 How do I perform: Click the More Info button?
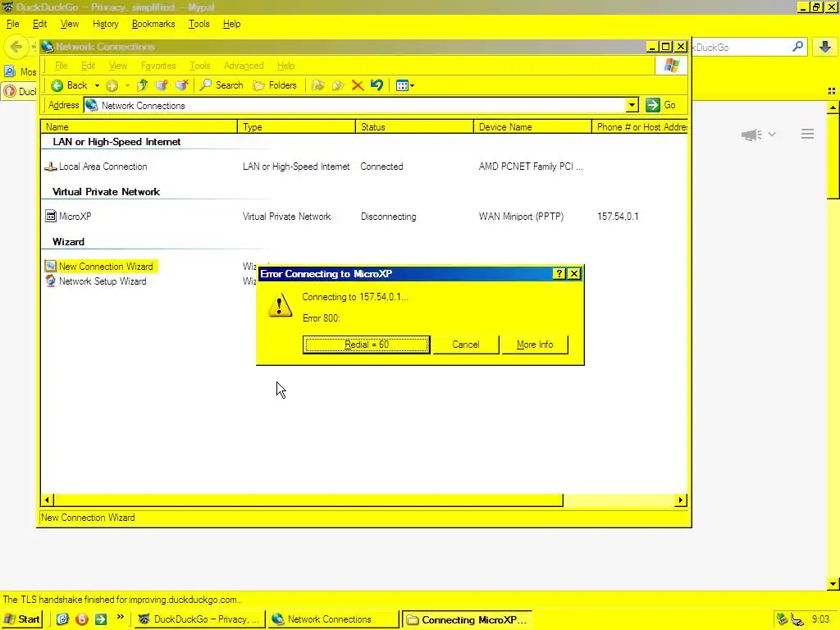(x=535, y=345)
